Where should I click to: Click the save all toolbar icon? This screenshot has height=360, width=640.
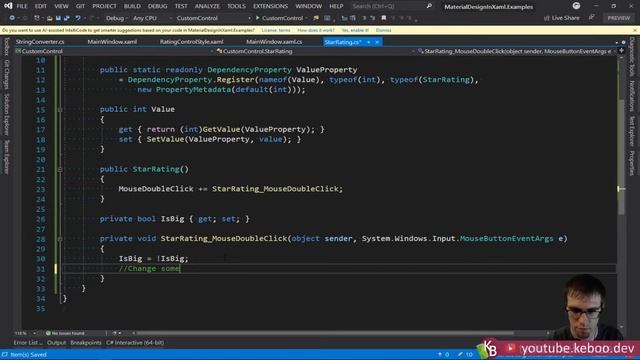67,18
